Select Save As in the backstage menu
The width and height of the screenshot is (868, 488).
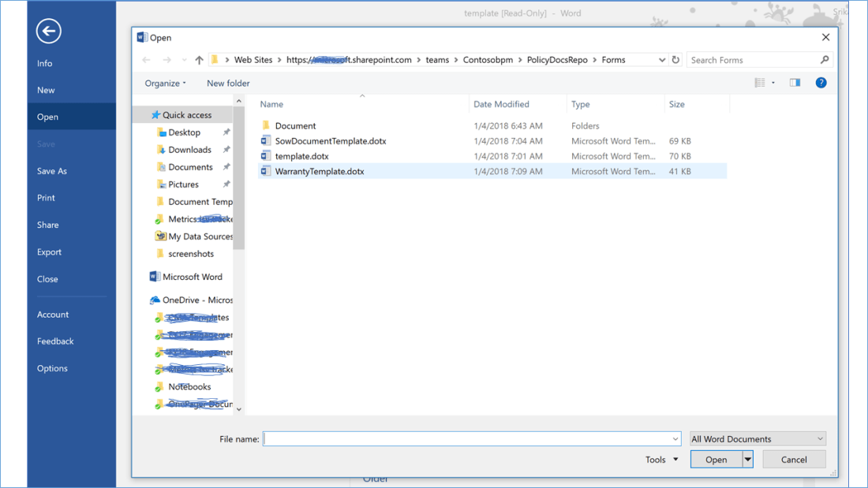(52, 171)
